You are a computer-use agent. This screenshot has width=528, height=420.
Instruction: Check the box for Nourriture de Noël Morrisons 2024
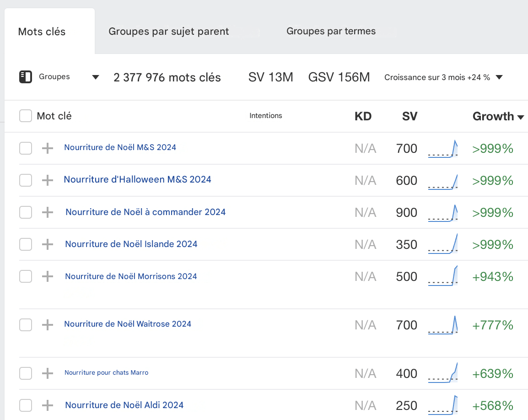click(x=26, y=276)
